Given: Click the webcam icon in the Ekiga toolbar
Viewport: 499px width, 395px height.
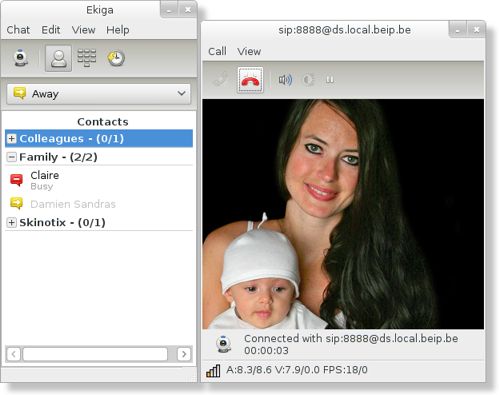Looking at the screenshot, I should [21, 58].
